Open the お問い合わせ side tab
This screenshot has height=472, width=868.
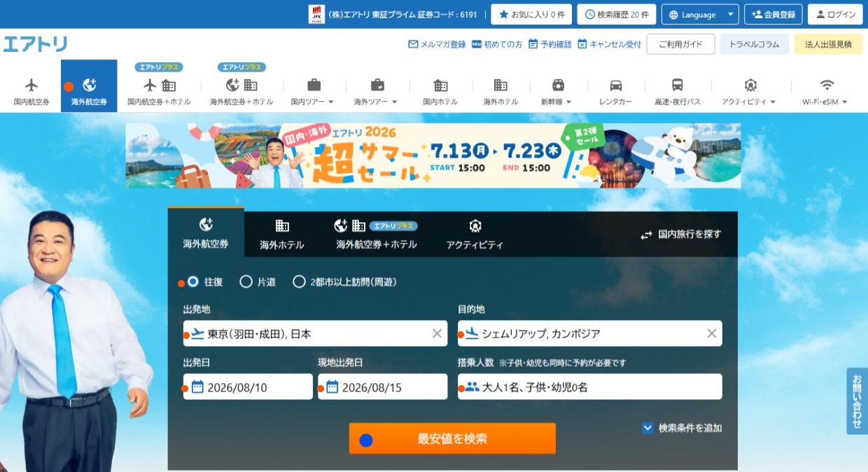(857, 401)
